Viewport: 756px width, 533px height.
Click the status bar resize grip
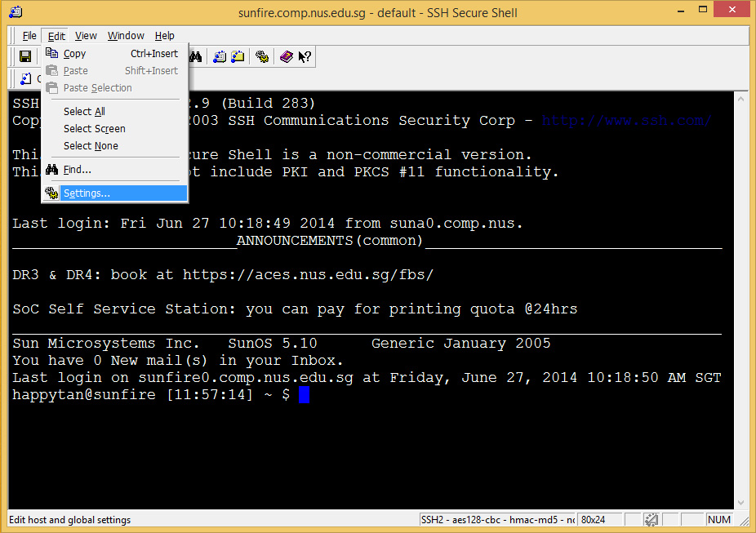pyautogui.click(x=745, y=521)
